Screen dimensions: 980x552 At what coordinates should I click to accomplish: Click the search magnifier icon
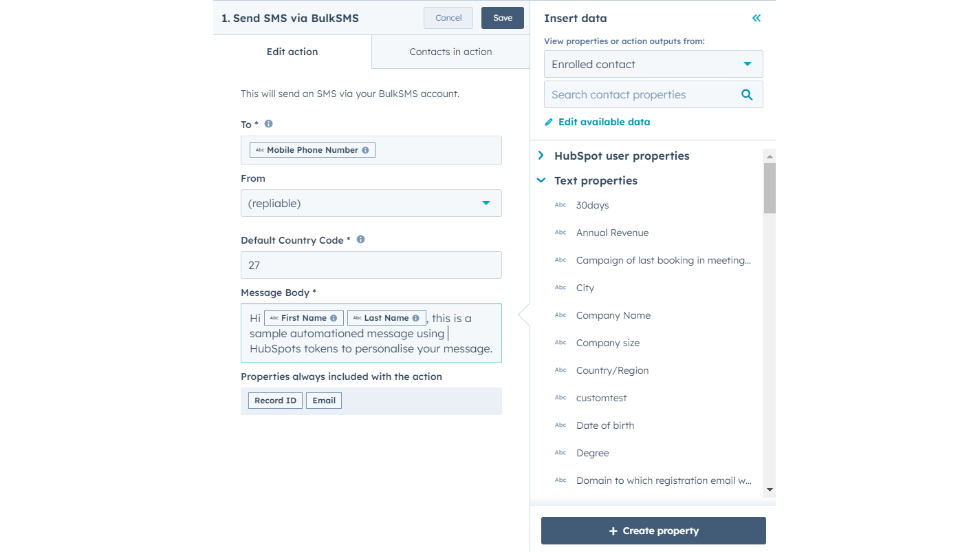747,95
